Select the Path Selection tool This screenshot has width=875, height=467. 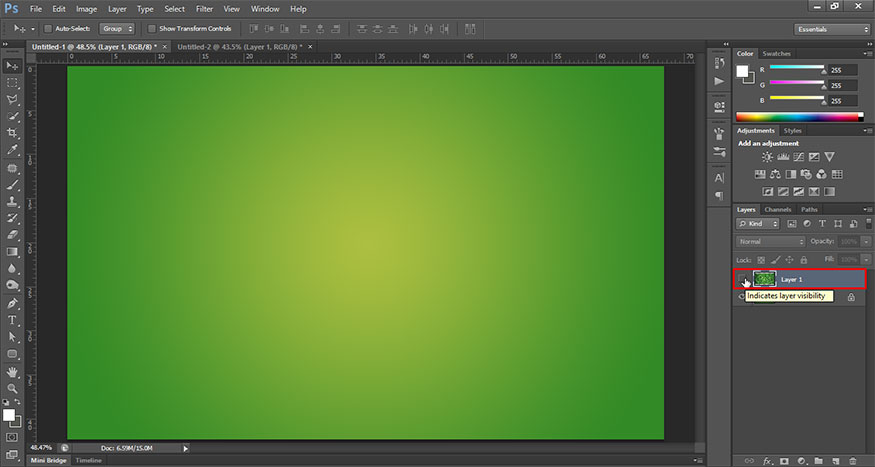tap(12, 337)
